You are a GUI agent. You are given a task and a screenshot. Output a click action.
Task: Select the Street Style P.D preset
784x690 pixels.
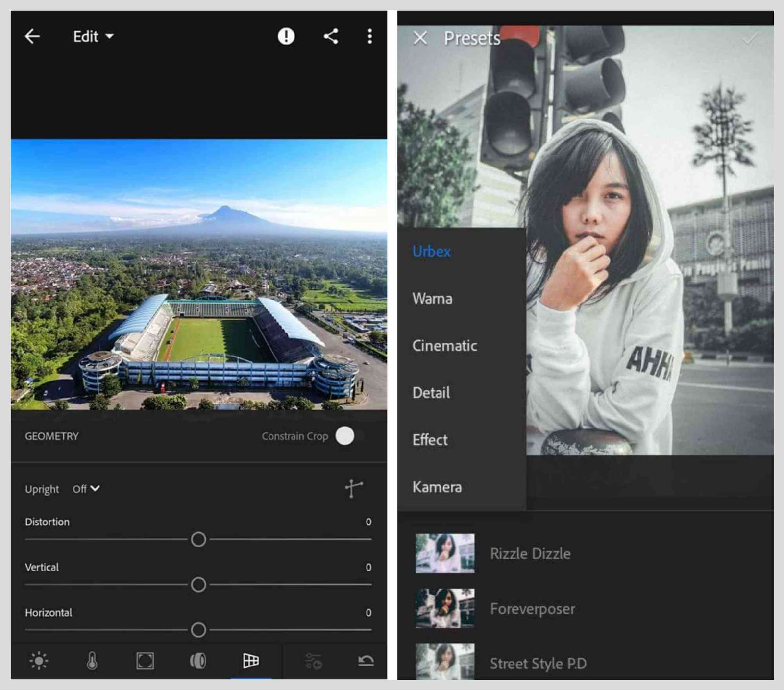coord(539,664)
